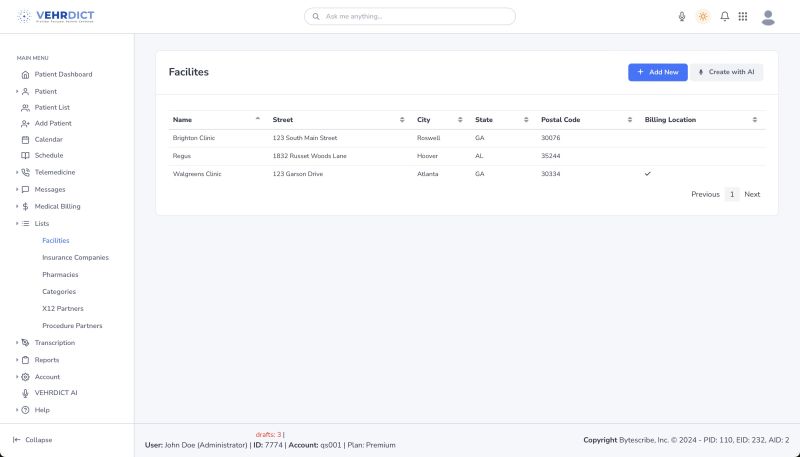Open Insurance Companies list
The height and width of the screenshot is (457, 800).
coord(75,257)
